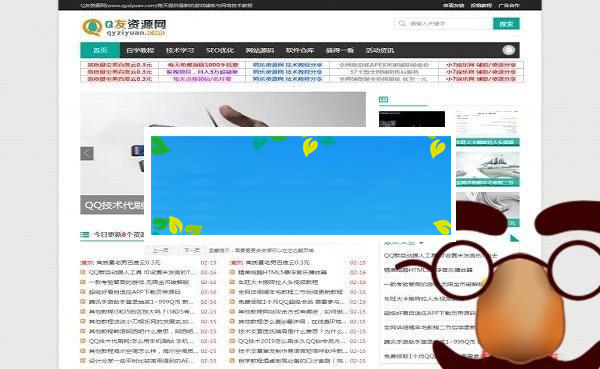Screen dimensions: 600x369
Task: Click the QQ技术代刷 carousel caption
Action: tap(113, 205)
